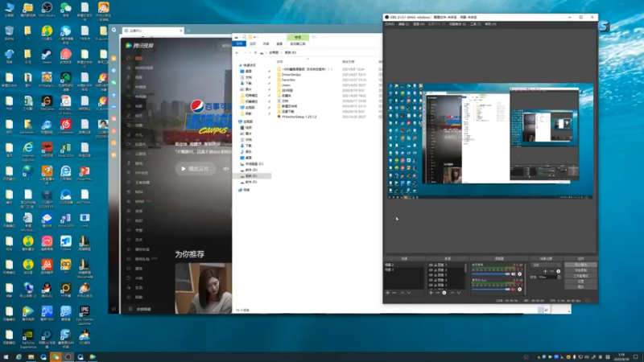Add a new source in OBS Sources panel
This screenshot has height=362, width=644.
(431, 293)
